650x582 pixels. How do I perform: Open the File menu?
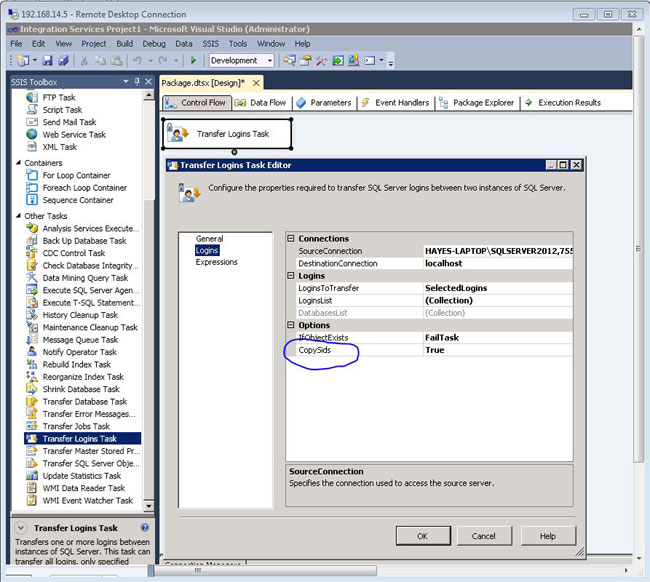(16, 44)
